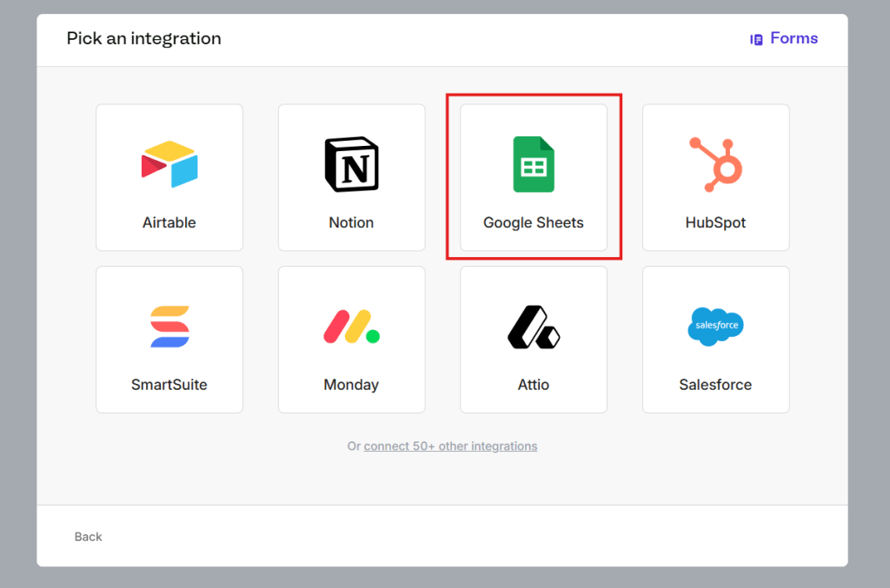Choose the black Attio logo
The width and height of the screenshot is (890, 588).
point(534,327)
